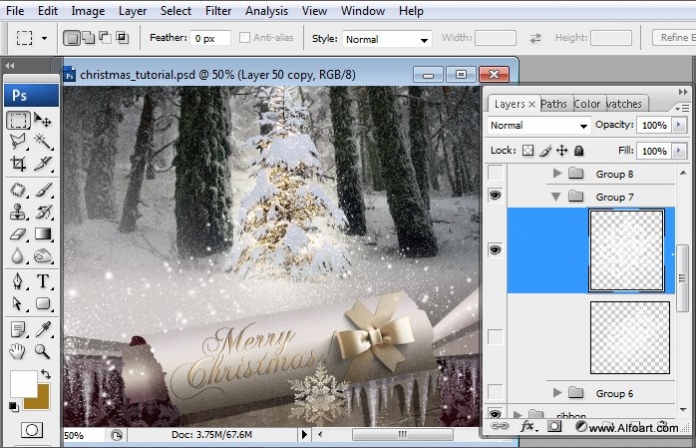Open the Style dropdown showing Normal
The image size is (696, 448).
(x=387, y=39)
